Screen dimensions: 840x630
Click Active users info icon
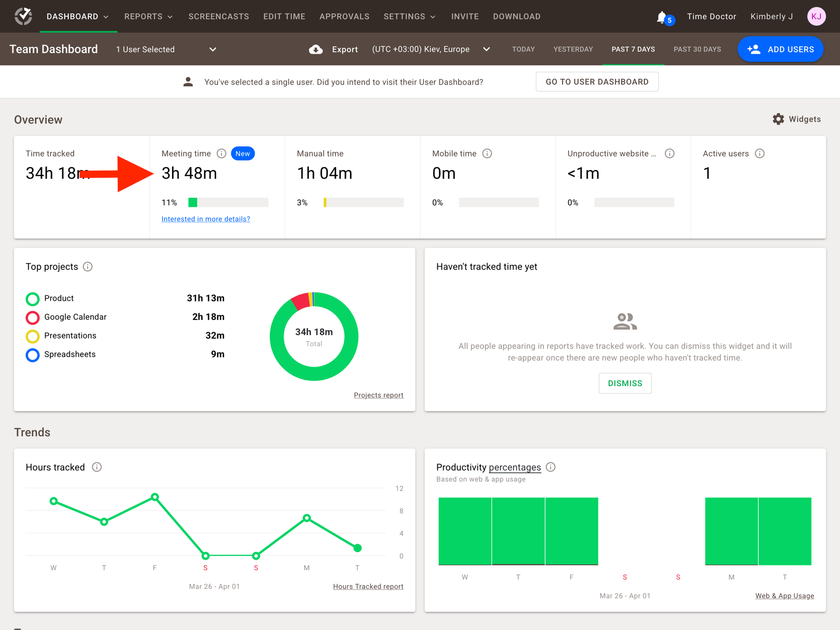(760, 153)
